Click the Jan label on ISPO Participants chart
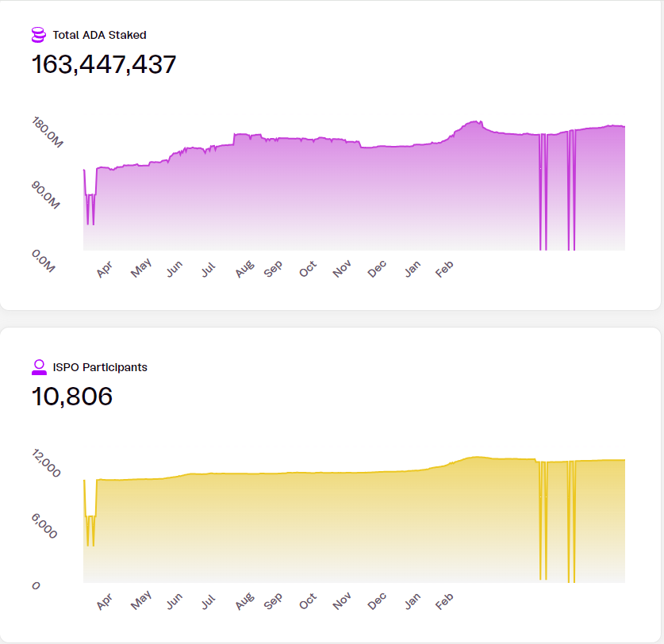This screenshot has width=664, height=644. click(x=413, y=602)
